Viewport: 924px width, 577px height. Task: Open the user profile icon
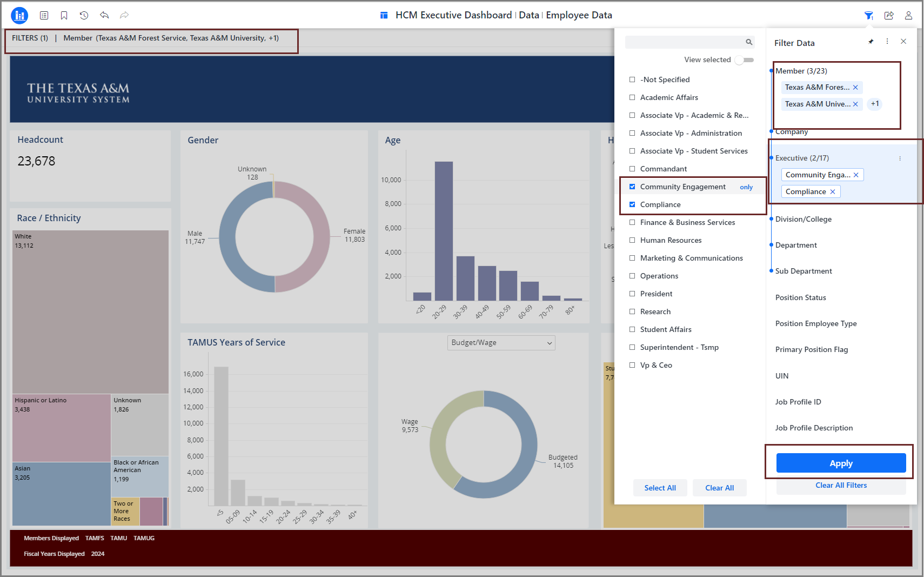tap(908, 15)
